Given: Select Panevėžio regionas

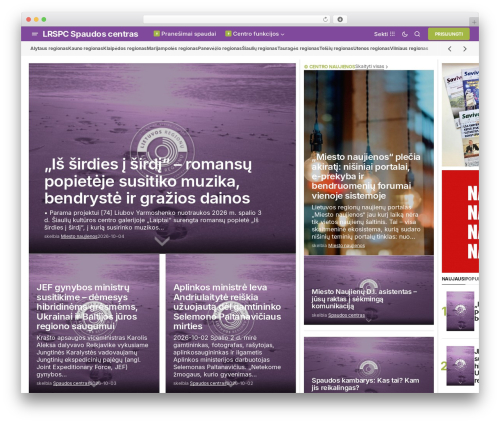Looking at the screenshot, I should point(220,49).
